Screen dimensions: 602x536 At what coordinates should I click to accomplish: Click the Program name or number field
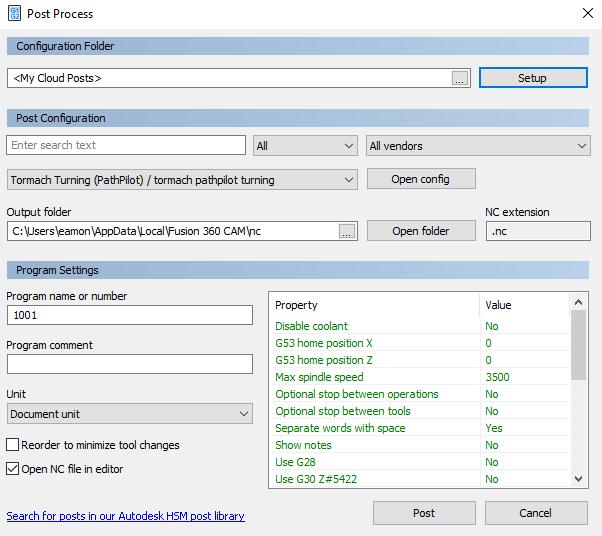(x=130, y=315)
